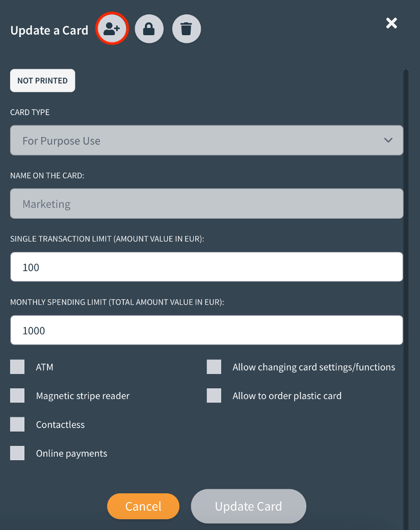
Task: Enable Online payments checkbox
Action: click(x=17, y=453)
